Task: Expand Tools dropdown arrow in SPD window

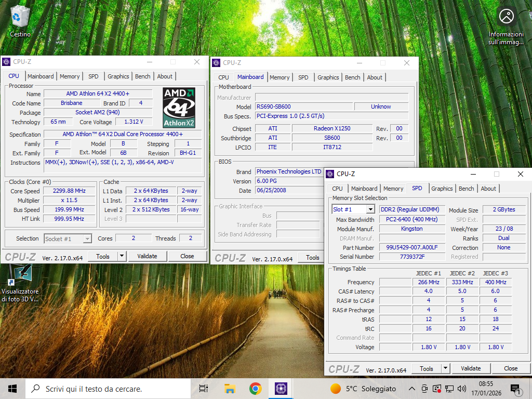Action: (445, 368)
